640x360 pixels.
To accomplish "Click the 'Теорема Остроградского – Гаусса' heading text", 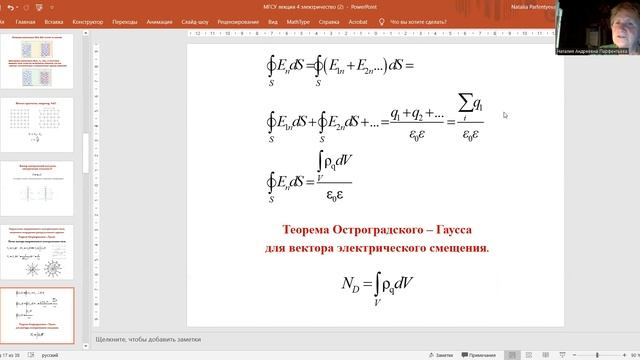I will tap(377, 229).
